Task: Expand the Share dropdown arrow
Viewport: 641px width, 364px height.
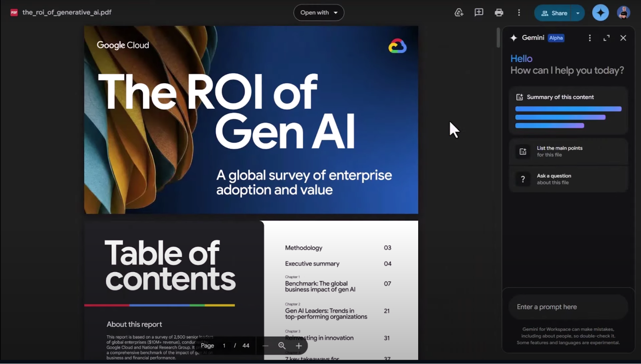Action: [578, 13]
